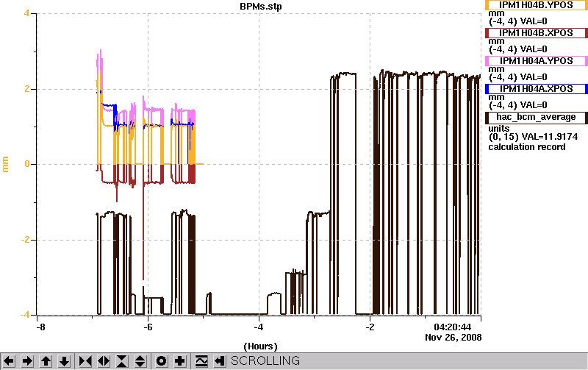
Task: Click the SCROLLING status text
Action: pos(265,360)
